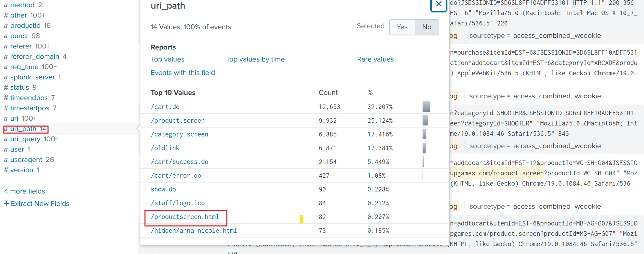Set Selected toggle to No

click(x=426, y=27)
